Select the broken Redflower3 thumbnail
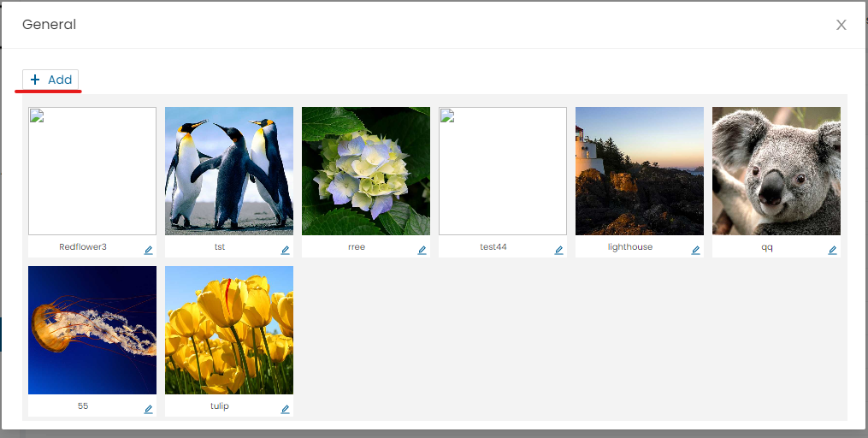Screen dimensions: 868x438 [92, 171]
